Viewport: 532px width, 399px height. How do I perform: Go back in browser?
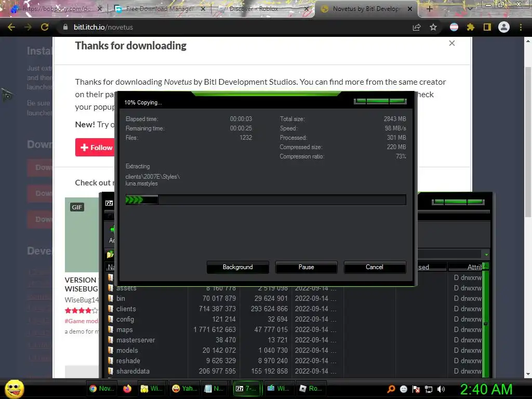point(11,27)
